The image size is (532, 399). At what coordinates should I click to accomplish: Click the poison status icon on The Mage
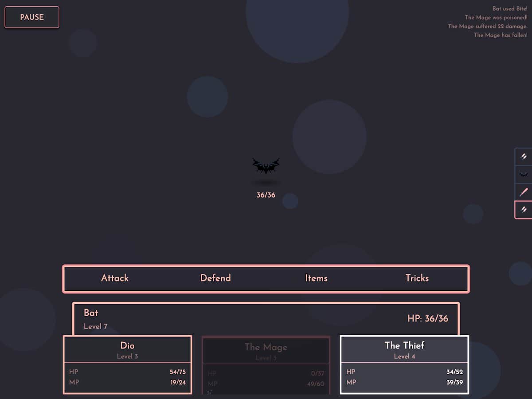210,392
